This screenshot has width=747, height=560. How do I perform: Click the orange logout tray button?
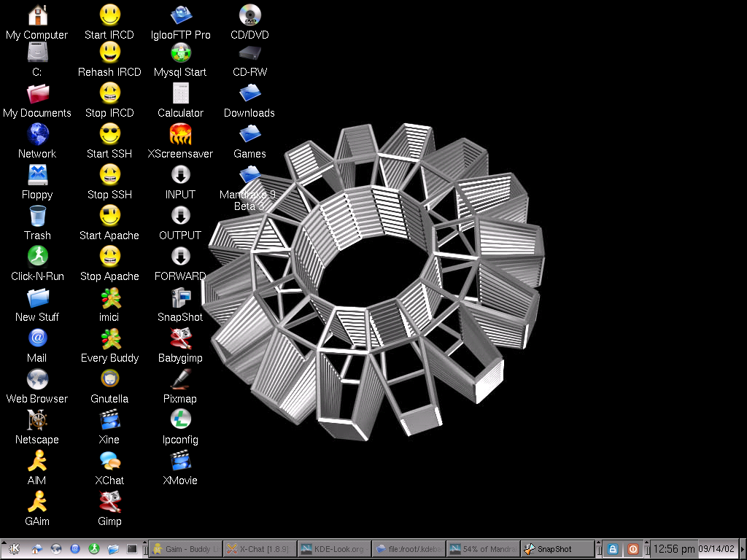point(632,549)
